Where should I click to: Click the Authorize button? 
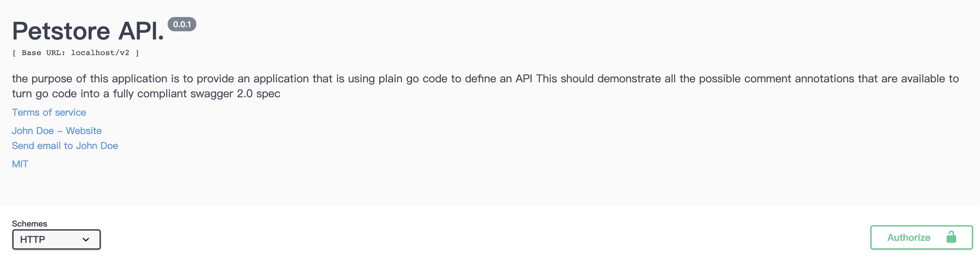[x=921, y=237]
